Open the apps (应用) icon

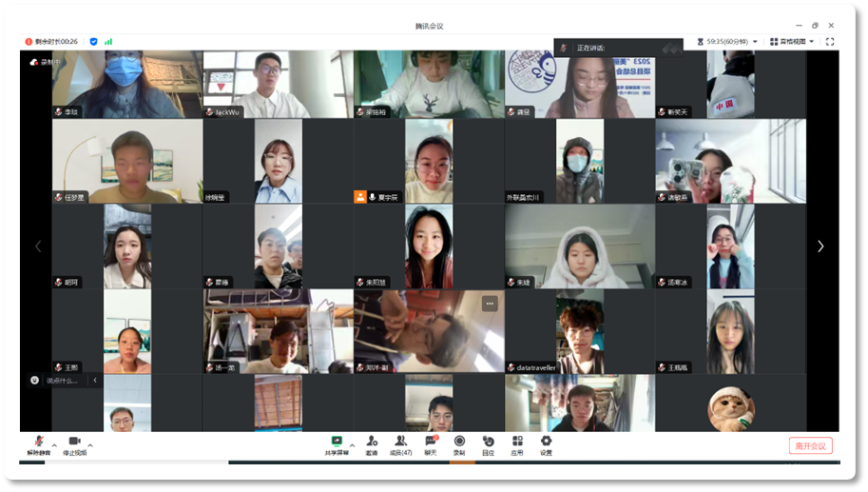click(x=517, y=444)
